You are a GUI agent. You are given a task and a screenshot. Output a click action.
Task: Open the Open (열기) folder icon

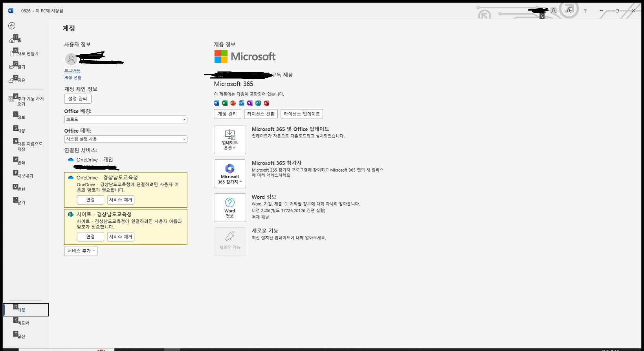(x=12, y=66)
